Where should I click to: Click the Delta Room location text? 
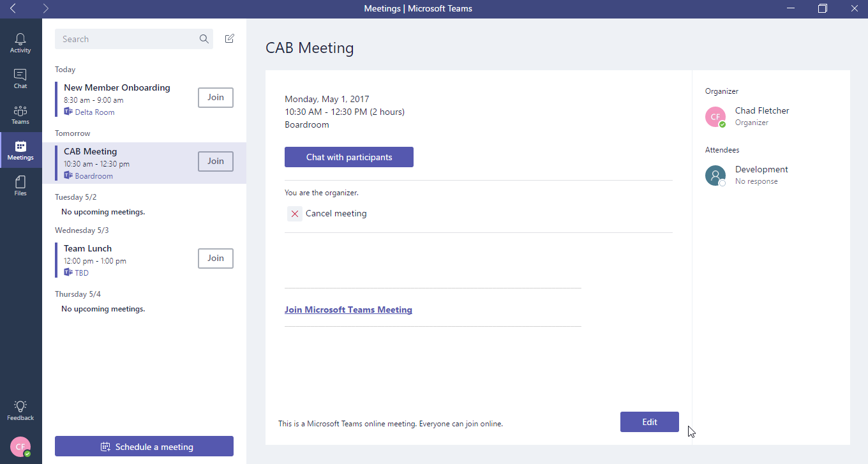click(94, 112)
